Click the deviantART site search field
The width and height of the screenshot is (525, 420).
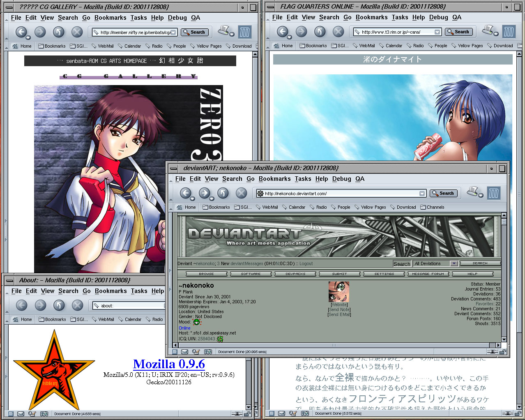tap(402, 264)
